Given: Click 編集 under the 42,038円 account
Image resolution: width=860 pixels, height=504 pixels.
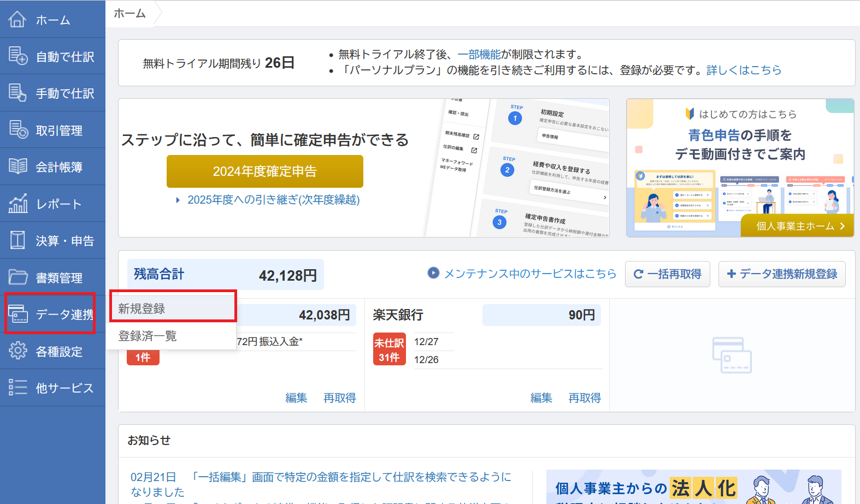Looking at the screenshot, I should pos(296,398).
